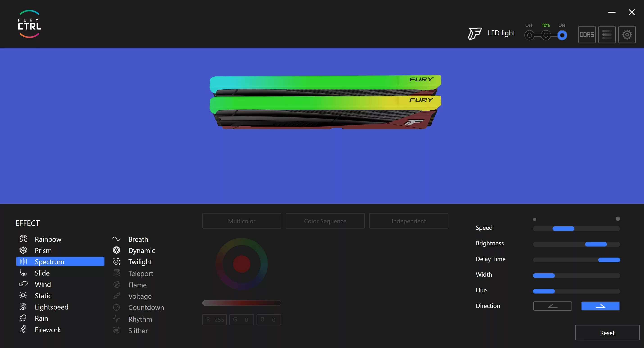Adjust the Delay Time slider
This screenshot has width=644, height=348.
[576, 260]
